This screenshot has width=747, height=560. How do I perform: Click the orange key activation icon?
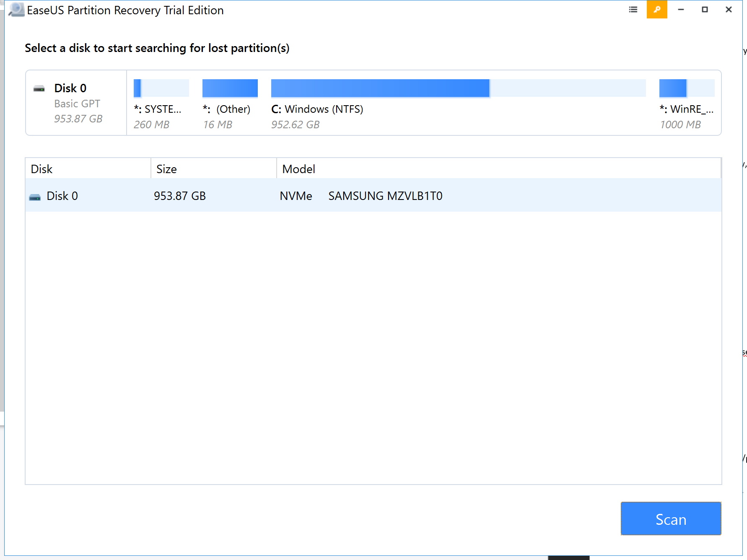click(657, 9)
